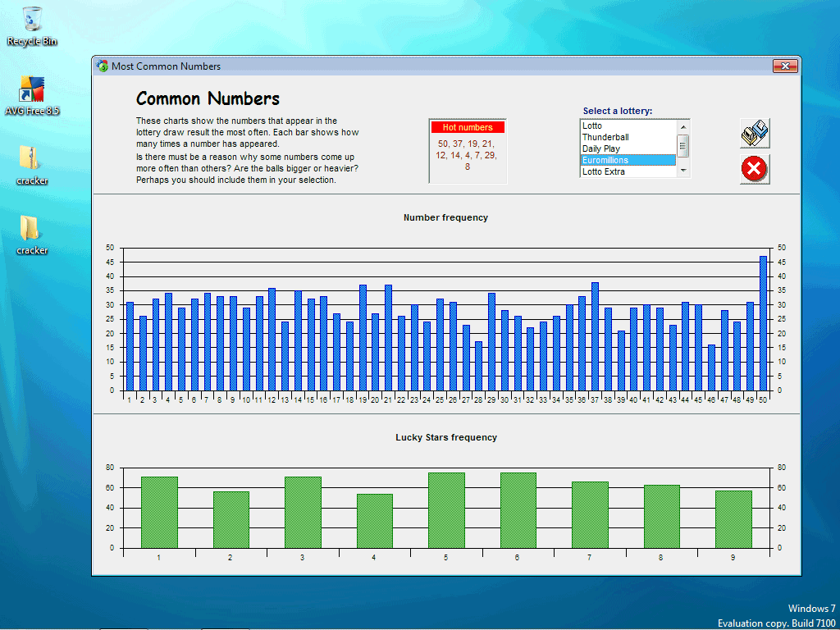Screen dimensions: 840x630
Task: Click the lottery list scroll down arrow
Action: pyautogui.click(x=682, y=171)
